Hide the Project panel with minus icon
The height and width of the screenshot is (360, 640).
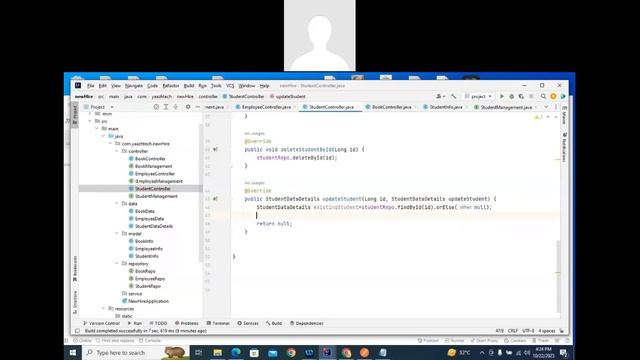tap(198, 107)
